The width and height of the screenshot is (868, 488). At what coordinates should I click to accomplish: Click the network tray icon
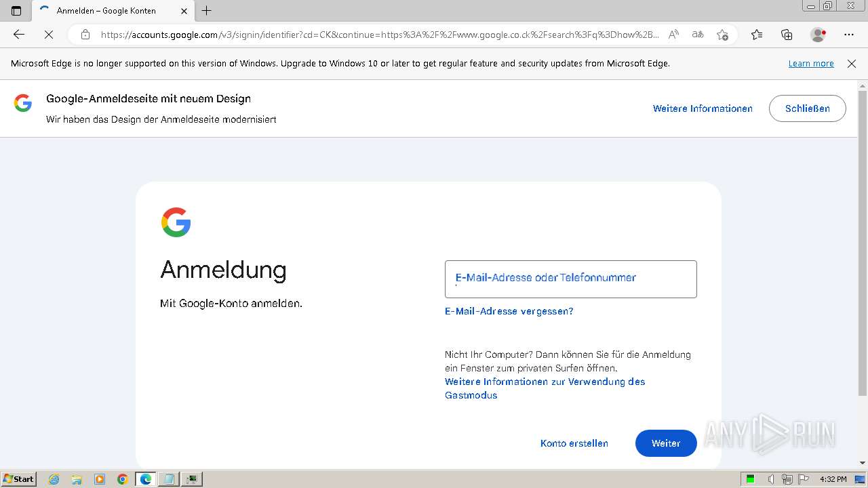click(x=787, y=479)
